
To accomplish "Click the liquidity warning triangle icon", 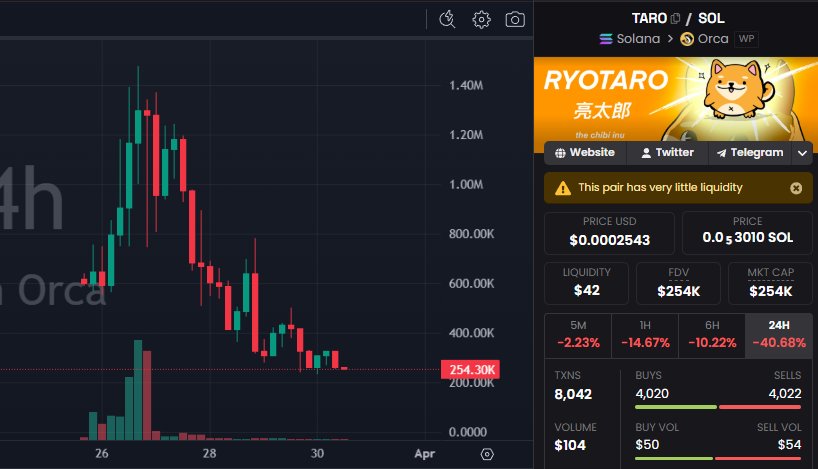I will click(x=563, y=187).
